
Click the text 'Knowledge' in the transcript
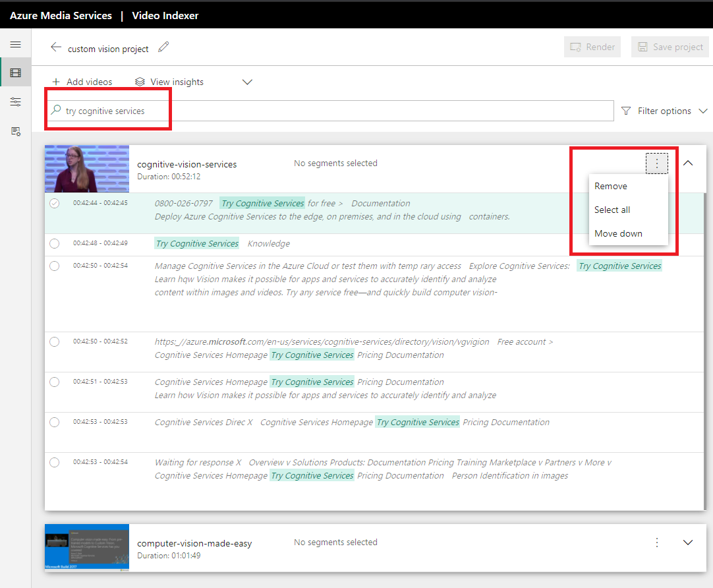point(268,244)
